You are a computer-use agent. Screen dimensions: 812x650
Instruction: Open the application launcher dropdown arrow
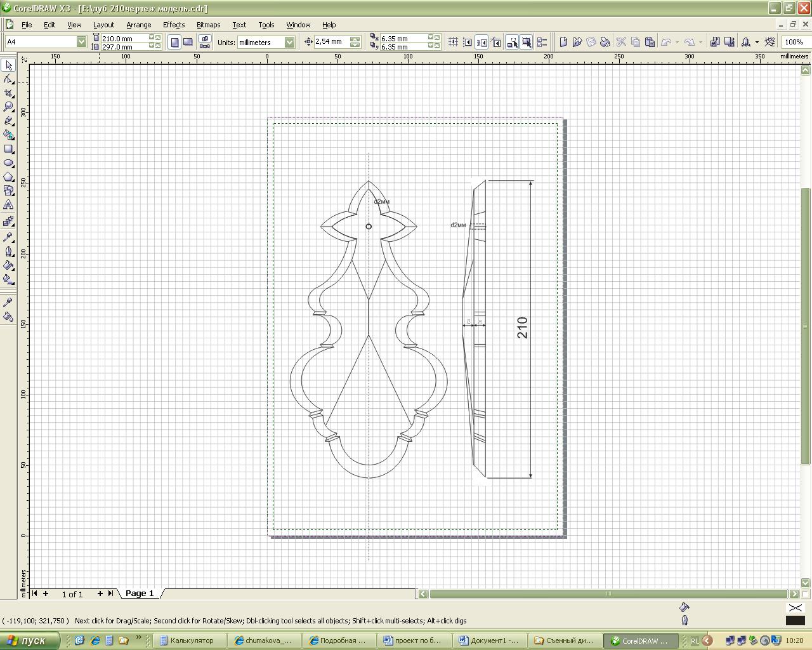tap(757, 42)
